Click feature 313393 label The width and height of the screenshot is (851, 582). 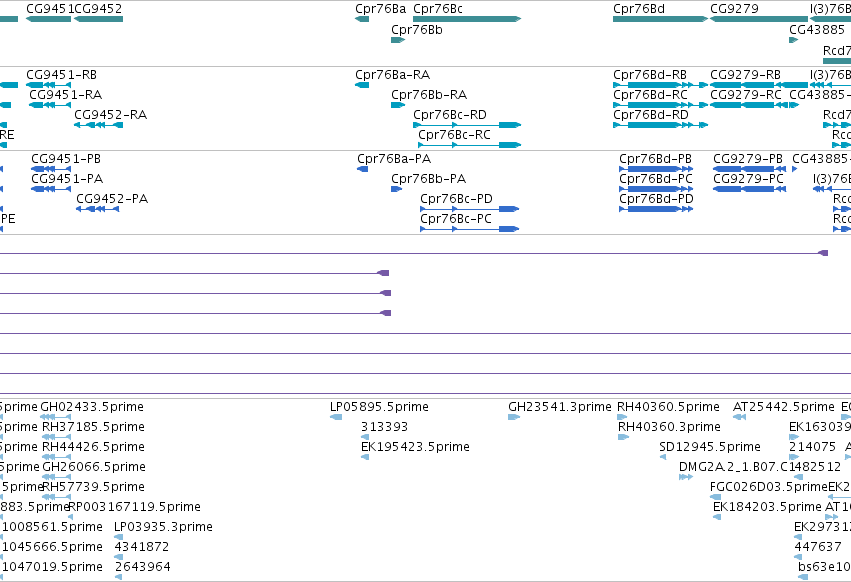(384, 427)
